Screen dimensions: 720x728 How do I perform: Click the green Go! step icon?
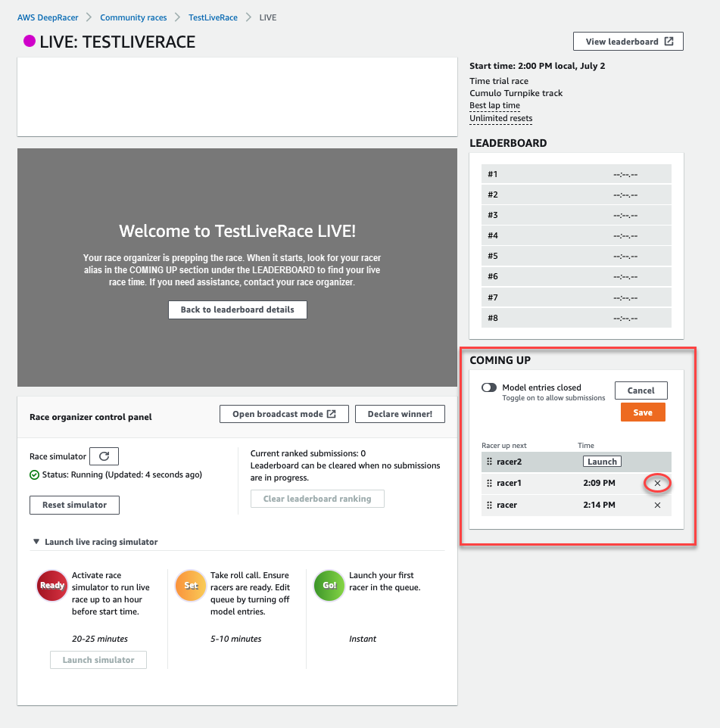click(x=329, y=586)
